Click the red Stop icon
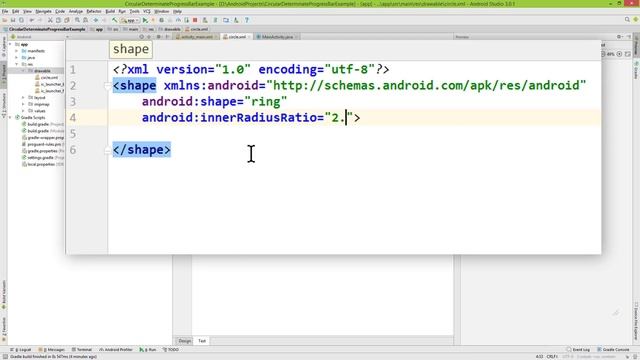This screenshot has width=640, height=360. click(195, 20)
